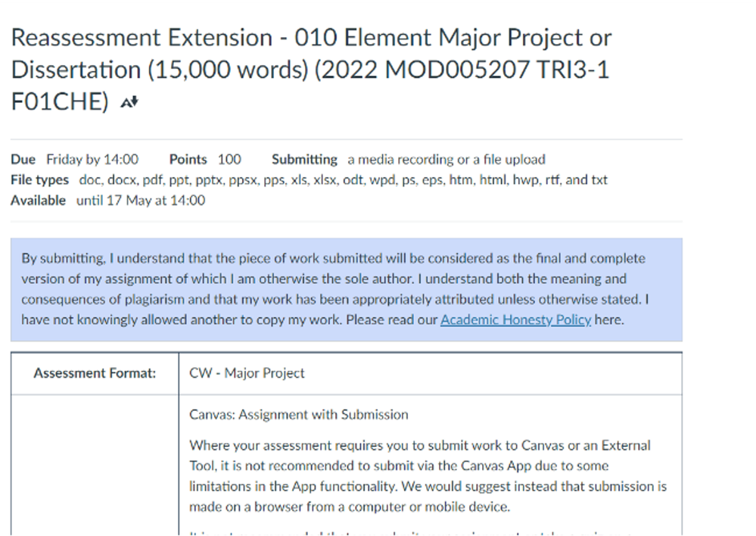Click the blue plagiarism declaration box
756x536 pixels.
coord(346,289)
